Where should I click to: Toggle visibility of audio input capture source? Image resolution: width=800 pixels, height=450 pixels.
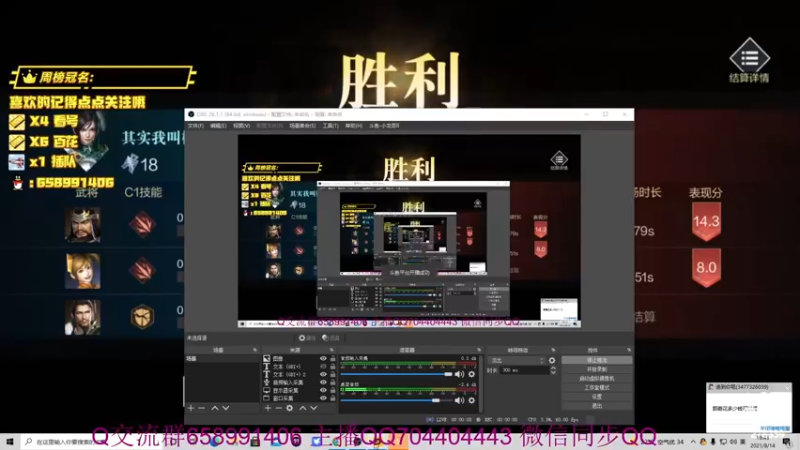[x=323, y=382]
